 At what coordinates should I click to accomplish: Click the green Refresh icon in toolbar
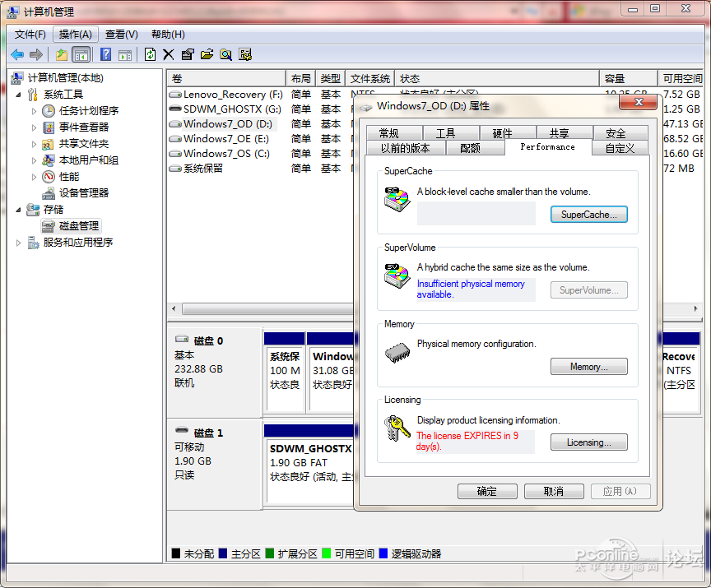[150, 55]
